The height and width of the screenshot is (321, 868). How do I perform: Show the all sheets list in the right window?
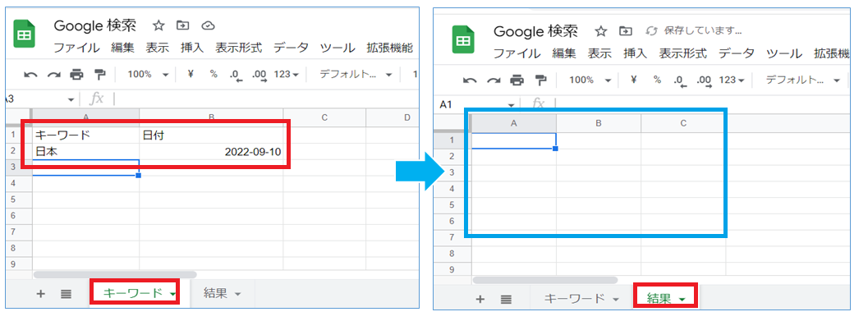(x=505, y=300)
